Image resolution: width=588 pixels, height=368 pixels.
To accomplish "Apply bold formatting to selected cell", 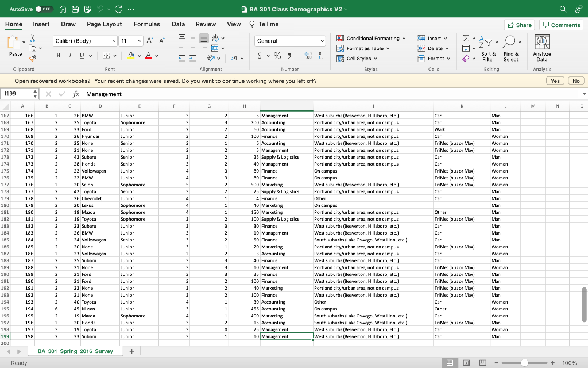I will [x=59, y=55].
